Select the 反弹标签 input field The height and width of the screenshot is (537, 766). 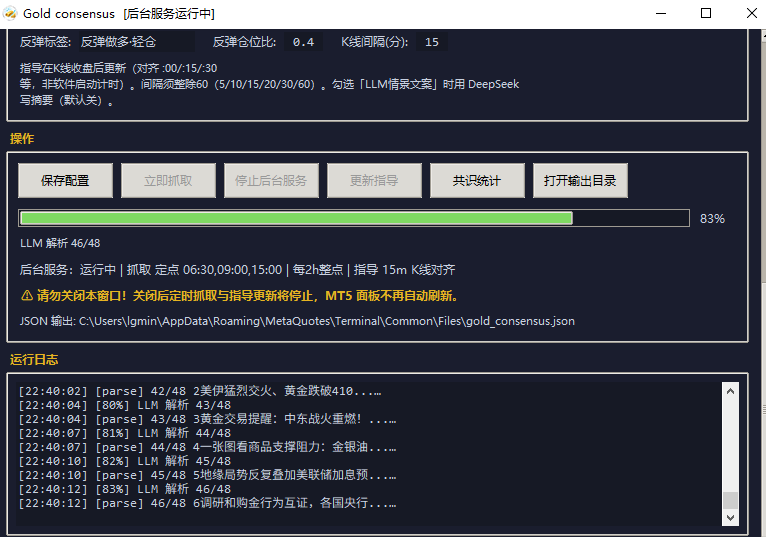pos(137,42)
